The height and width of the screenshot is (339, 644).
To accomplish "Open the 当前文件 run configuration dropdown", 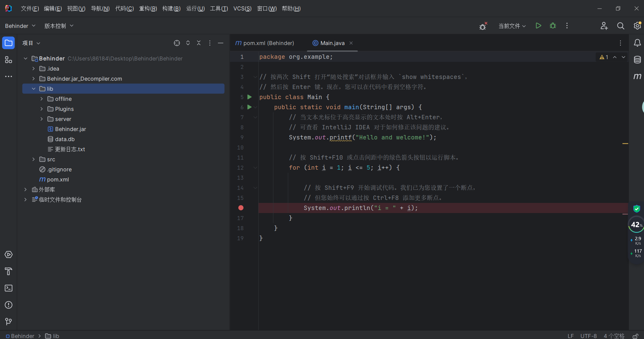I will pos(512,26).
